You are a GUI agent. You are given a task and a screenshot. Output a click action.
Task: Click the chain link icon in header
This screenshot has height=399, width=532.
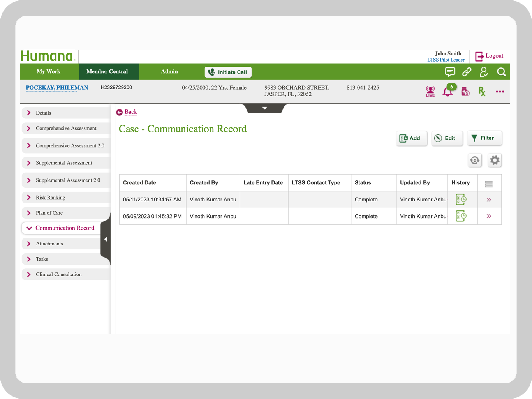[467, 72]
